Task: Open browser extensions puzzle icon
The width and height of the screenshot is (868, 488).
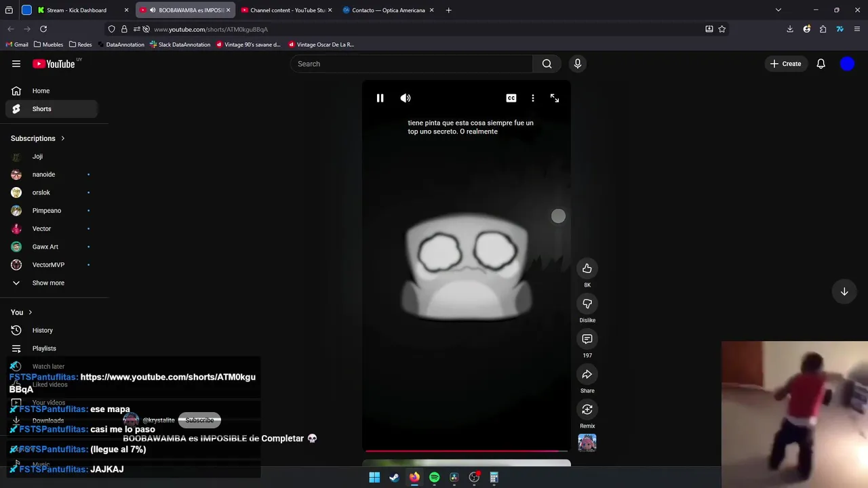Action: click(x=823, y=29)
